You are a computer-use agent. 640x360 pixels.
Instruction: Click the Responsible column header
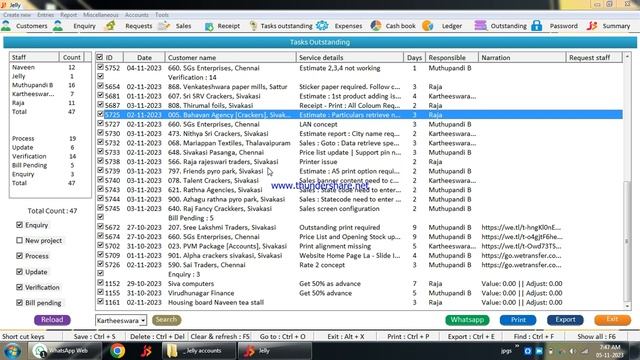[451, 58]
